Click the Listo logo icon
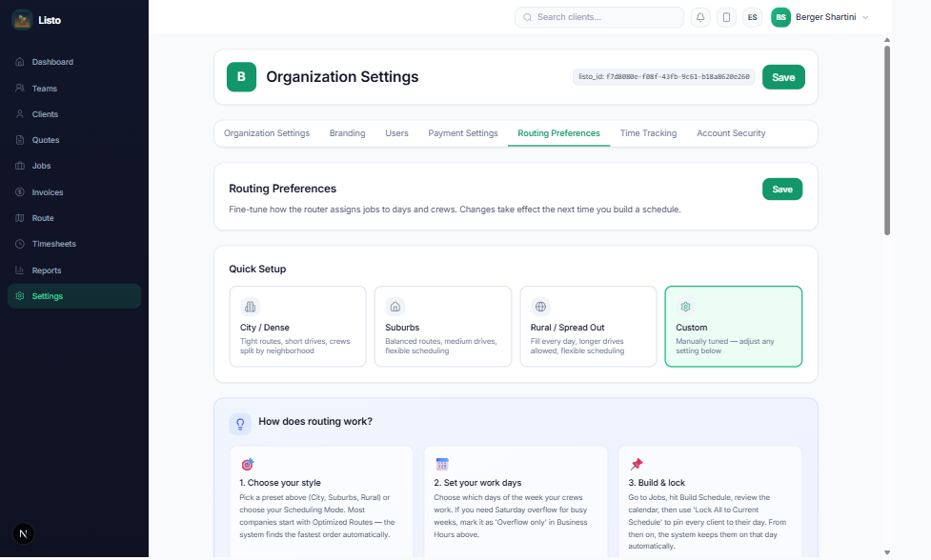This screenshot has height=560, width=931. tap(22, 20)
